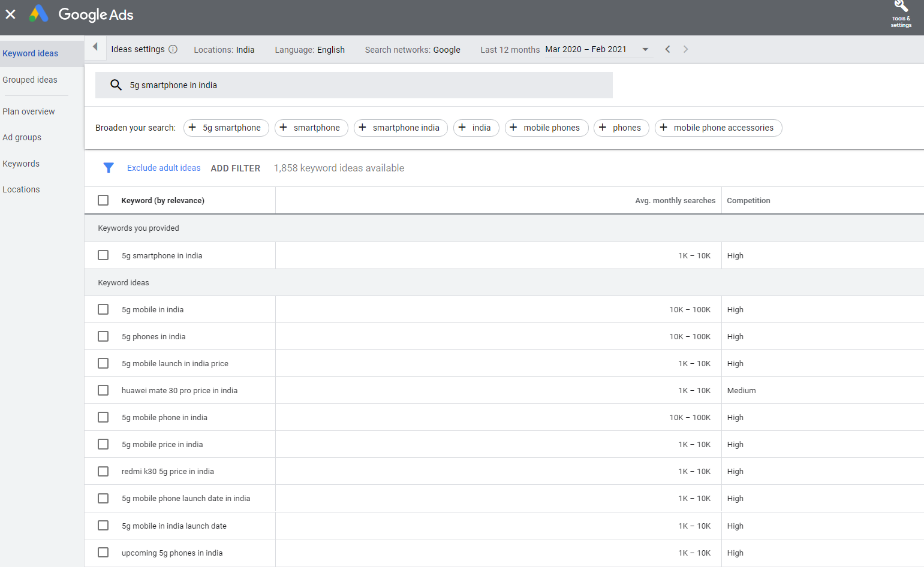Add 'phones' suggestion chip

point(621,128)
